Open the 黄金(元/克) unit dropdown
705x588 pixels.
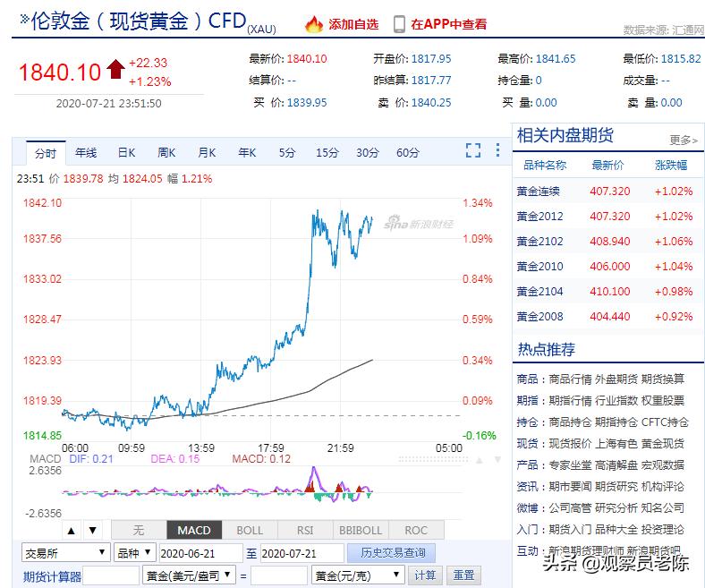click(x=358, y=575)
